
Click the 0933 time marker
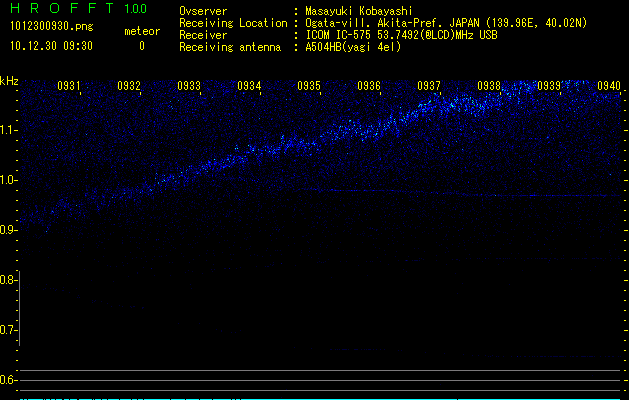189,85
